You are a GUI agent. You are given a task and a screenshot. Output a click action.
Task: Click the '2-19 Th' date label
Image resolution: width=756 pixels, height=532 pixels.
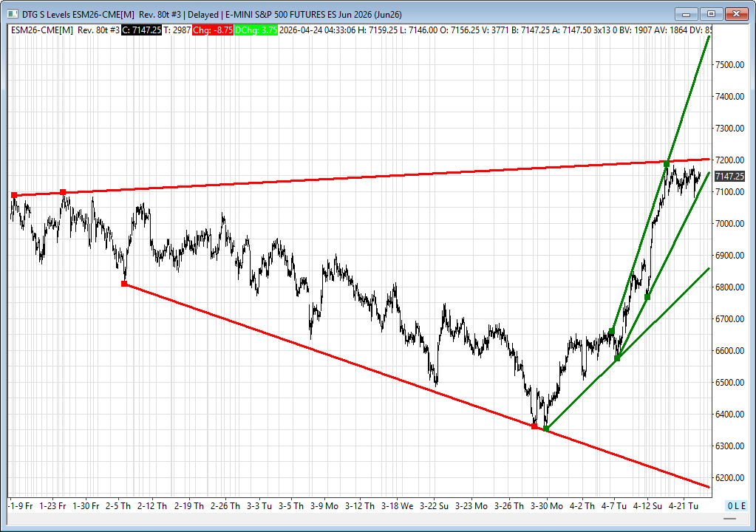pos(189,506)
